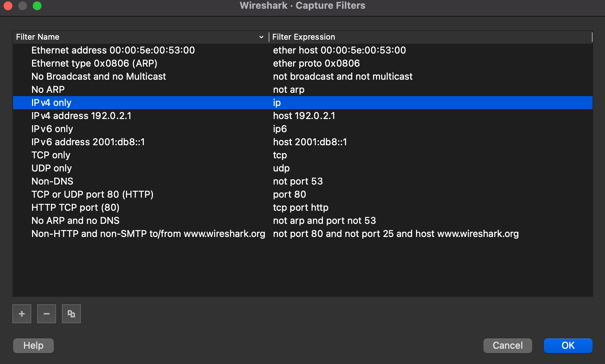
Task: Select the 'UDP only' filter name
Action: click(51, 168)
